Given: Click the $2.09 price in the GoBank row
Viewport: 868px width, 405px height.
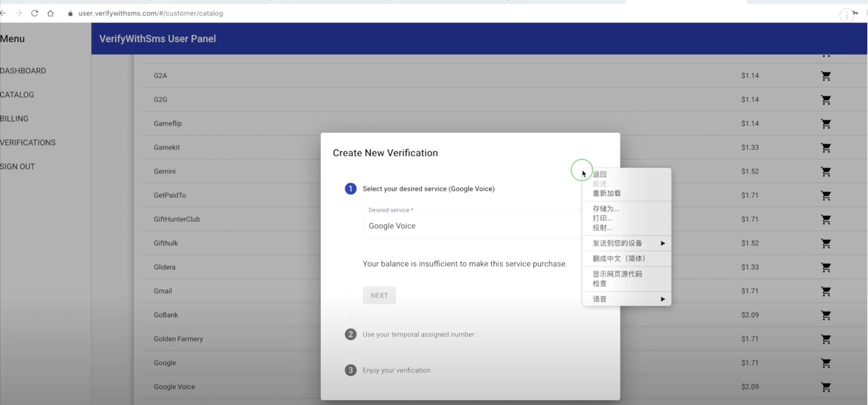Looking at the screenshot, I should 750,315.
